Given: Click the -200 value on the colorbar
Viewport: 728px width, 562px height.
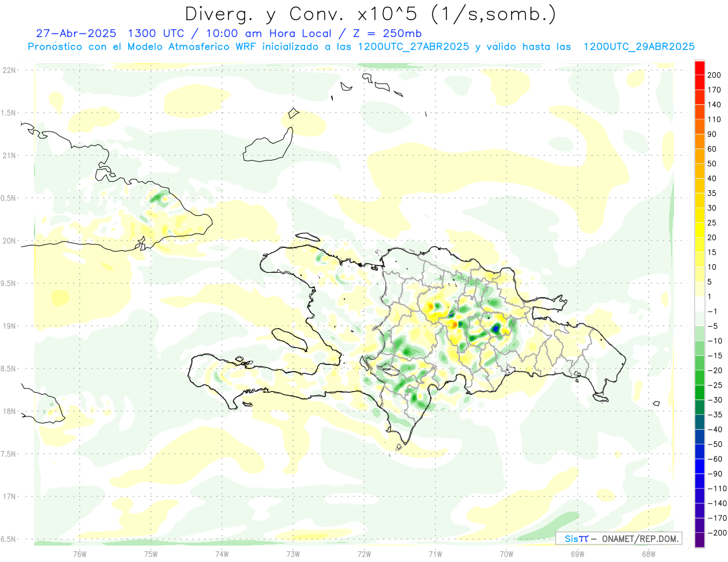Looking at the screenshot, I should [x=716, y=533].
